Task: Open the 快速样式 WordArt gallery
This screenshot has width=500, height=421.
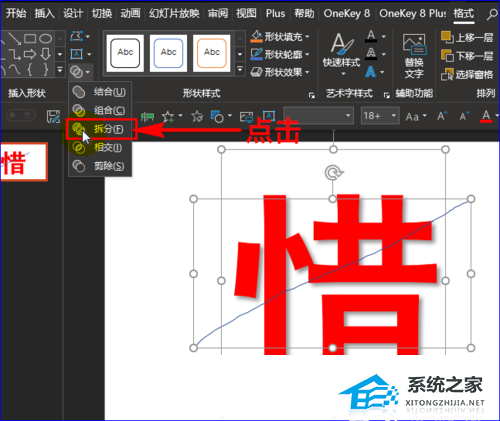Action: point(342,53)
